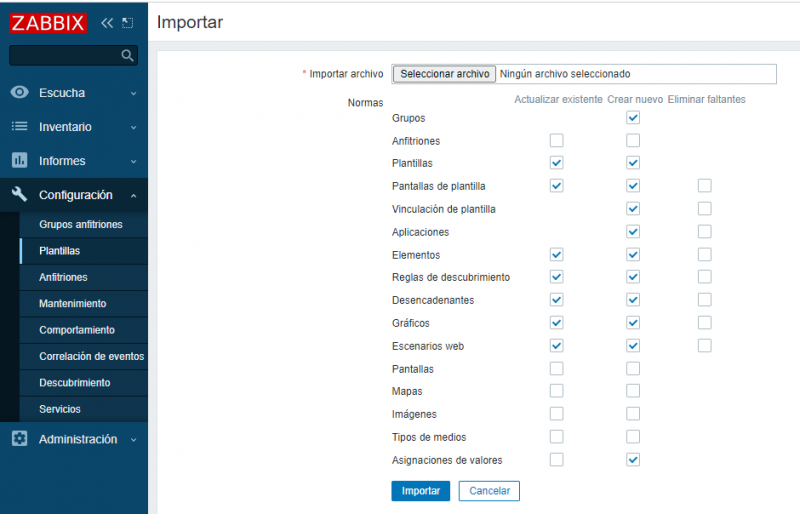Check Mapas Crear nuevo checkbox

pyautogui.click(x=633, y=391)
